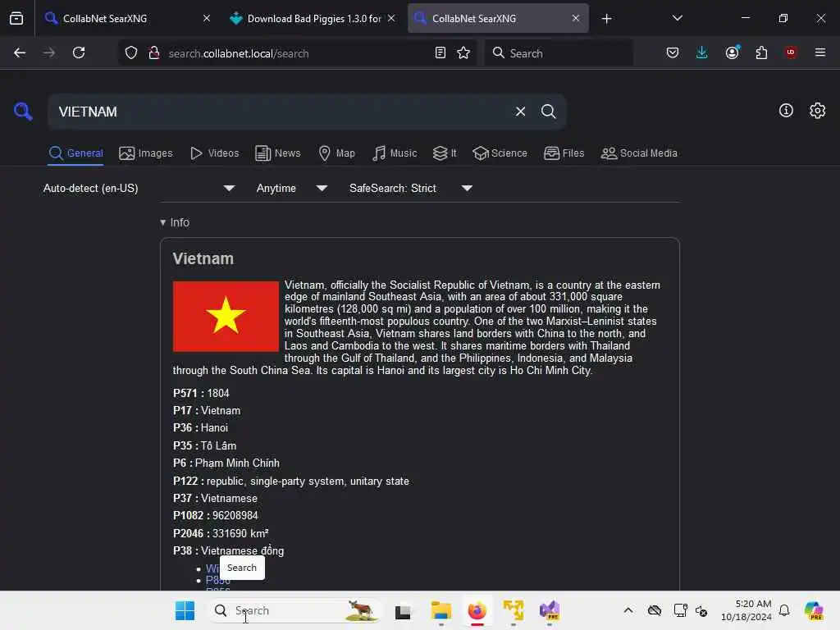Open the Firefox downloads panel
840x630 pixels.
(702, 52)
